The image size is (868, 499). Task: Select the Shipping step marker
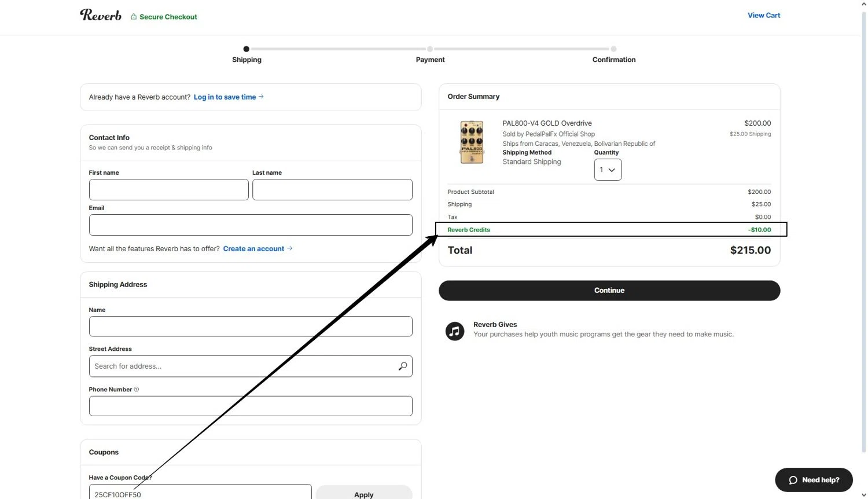[247, 49]
